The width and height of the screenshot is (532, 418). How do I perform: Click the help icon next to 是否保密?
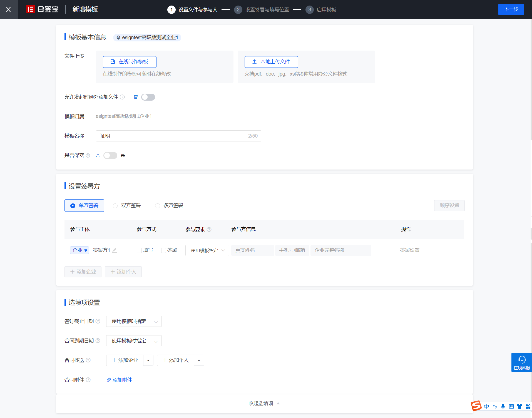(x=88, y=155)
